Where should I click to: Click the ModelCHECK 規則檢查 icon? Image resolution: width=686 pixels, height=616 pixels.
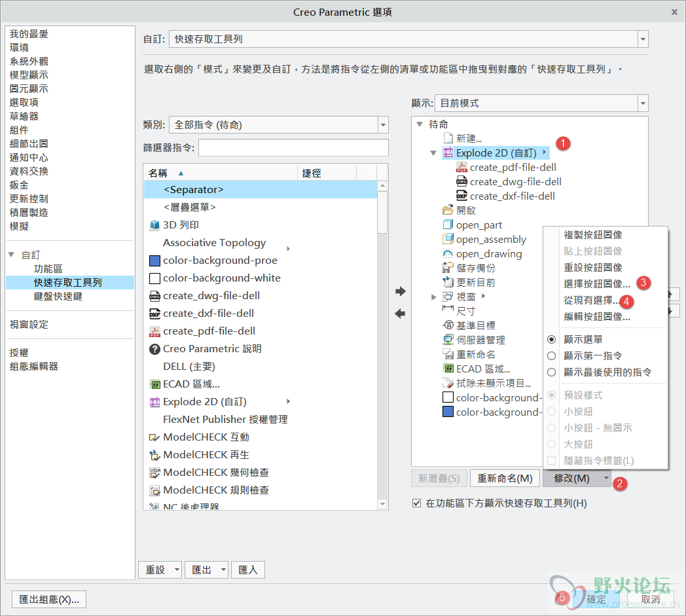155,490
